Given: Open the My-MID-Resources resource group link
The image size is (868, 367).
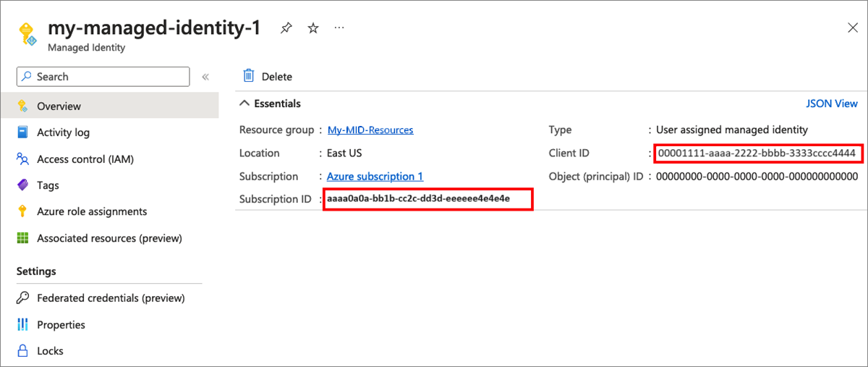Looking at the screenshot, I should point(370,130).
